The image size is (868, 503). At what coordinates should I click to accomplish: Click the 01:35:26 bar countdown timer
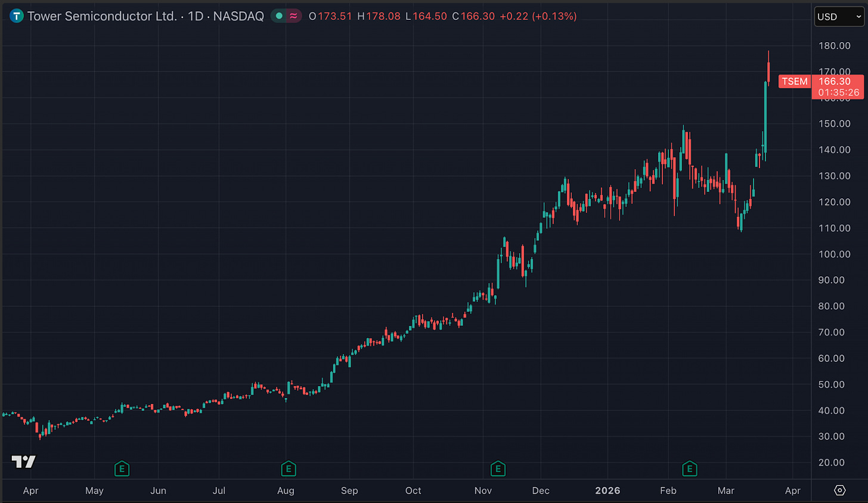pos(839,92)
